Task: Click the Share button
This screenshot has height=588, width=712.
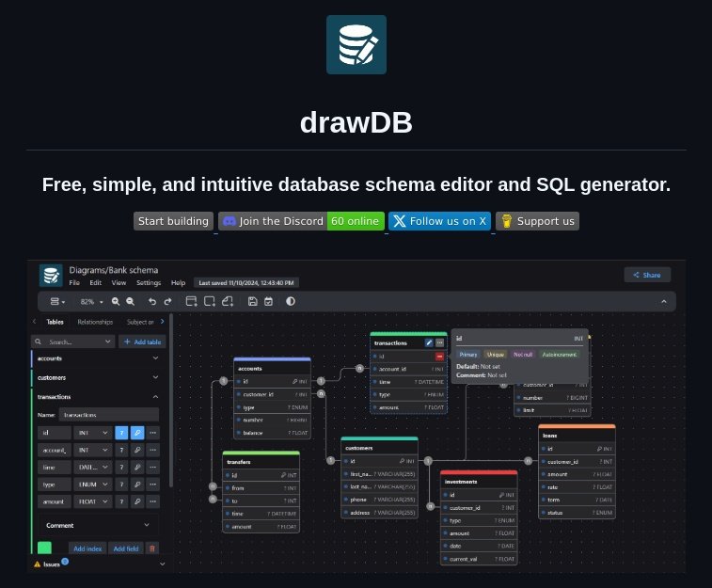Action: tap(647, 275)
